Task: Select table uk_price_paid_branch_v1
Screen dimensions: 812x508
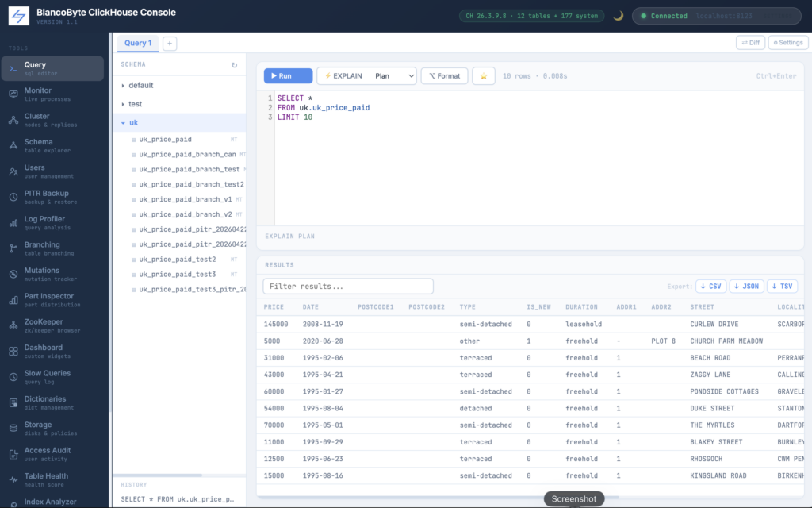Action: coord(187,199)
